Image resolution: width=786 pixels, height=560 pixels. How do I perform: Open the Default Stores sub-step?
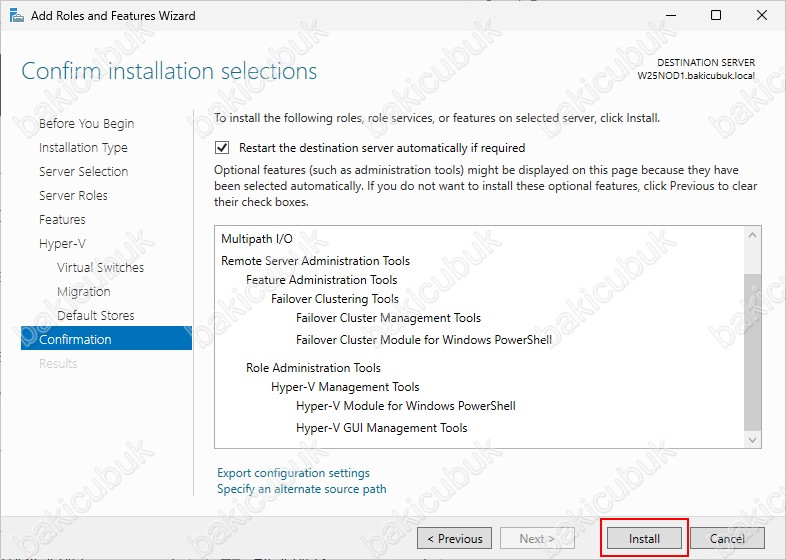(96, 315)
